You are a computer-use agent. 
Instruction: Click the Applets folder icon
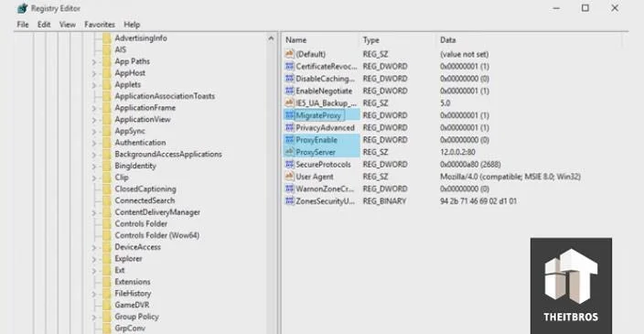(x=107, y=84)
